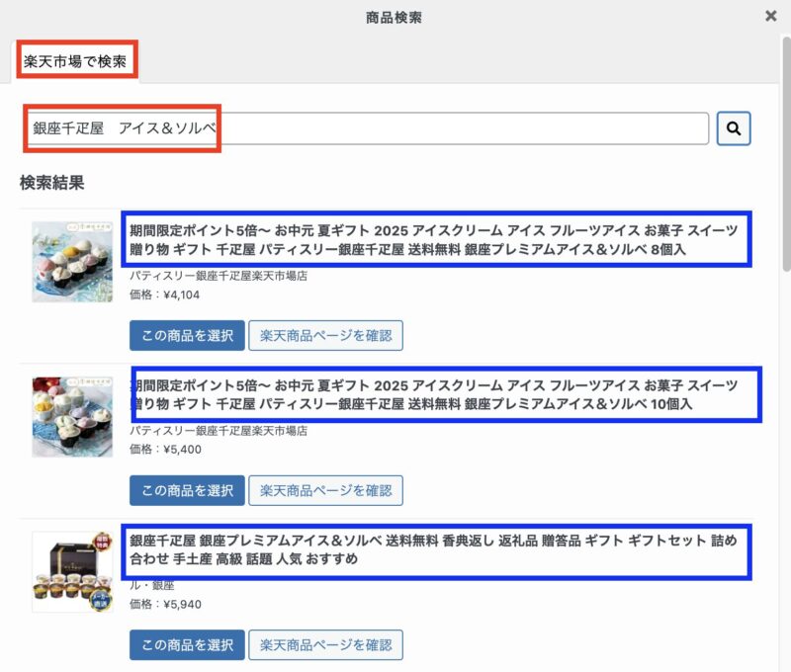Click the 検索結果 heading
The height and width of the screenshot is (672, 791).
pos(52,183)
